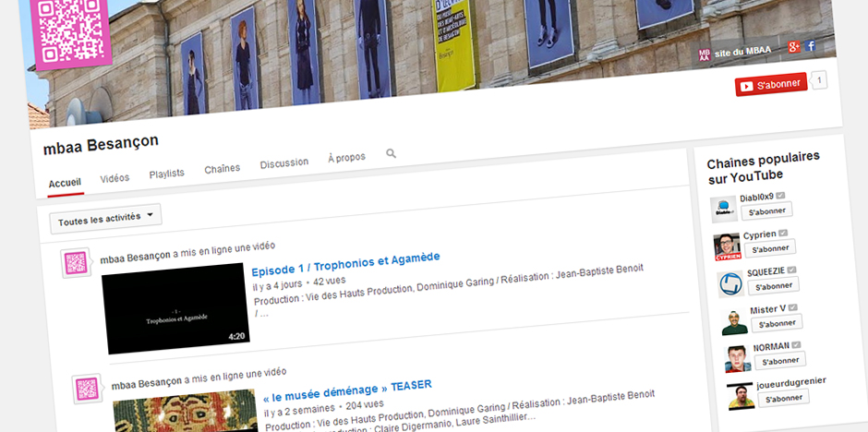Click mbaa Besançon name in first activity

click(135, 257)
